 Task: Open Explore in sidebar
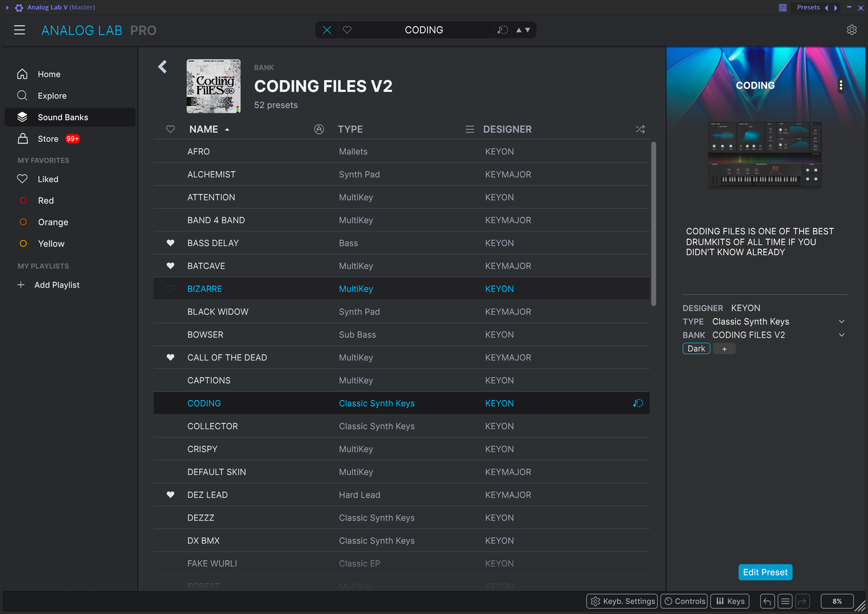(x=70, y=95)
